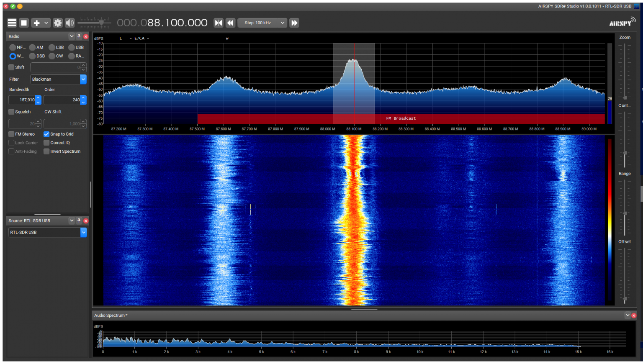Viewport: 643px width, 364px height.
Task: Stop the radio with the stop button
Action: [x=24, y=23]
